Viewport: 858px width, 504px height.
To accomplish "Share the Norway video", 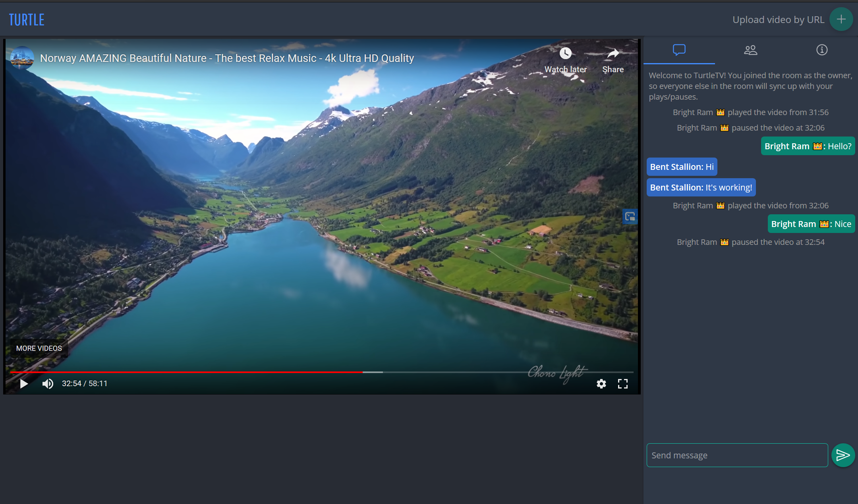I will point(613,60).
